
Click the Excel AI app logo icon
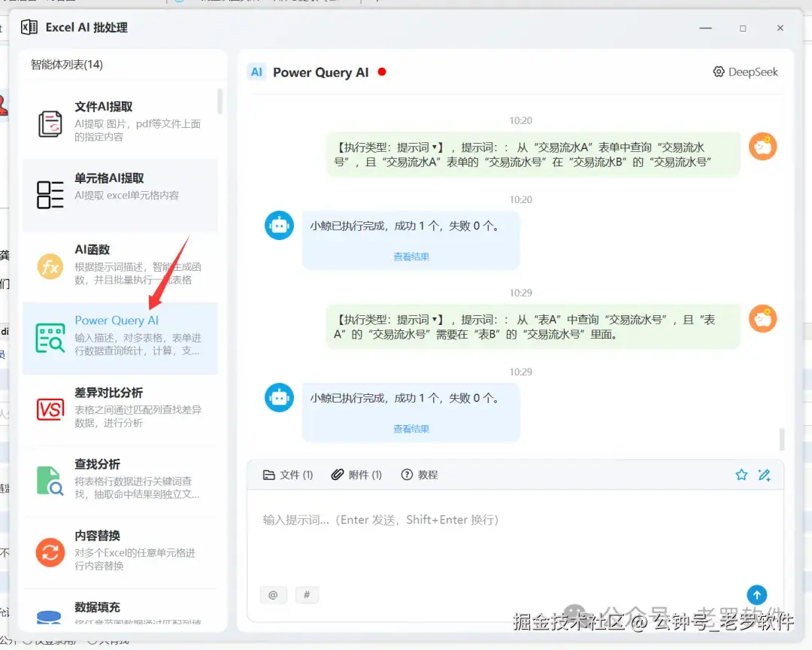click(x=29, y=27)
